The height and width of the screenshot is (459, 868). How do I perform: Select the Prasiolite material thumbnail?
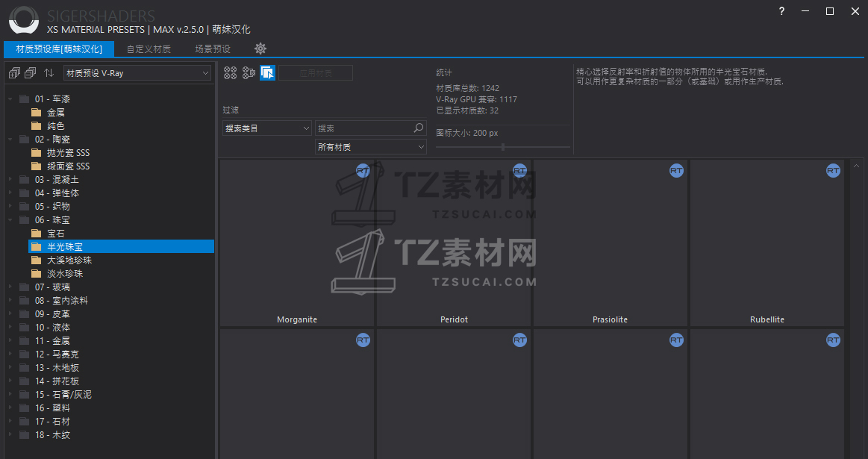(x=610, y=243)
